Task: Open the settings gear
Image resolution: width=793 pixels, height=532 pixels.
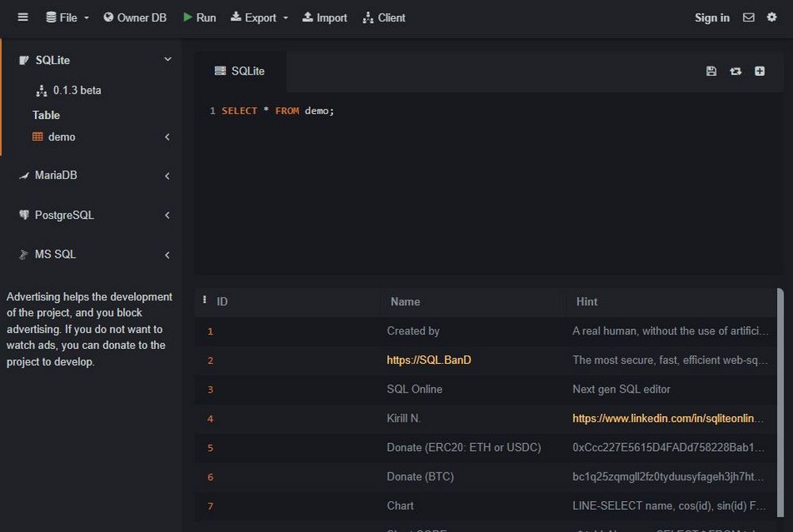Action: click(x=772, y=17)
